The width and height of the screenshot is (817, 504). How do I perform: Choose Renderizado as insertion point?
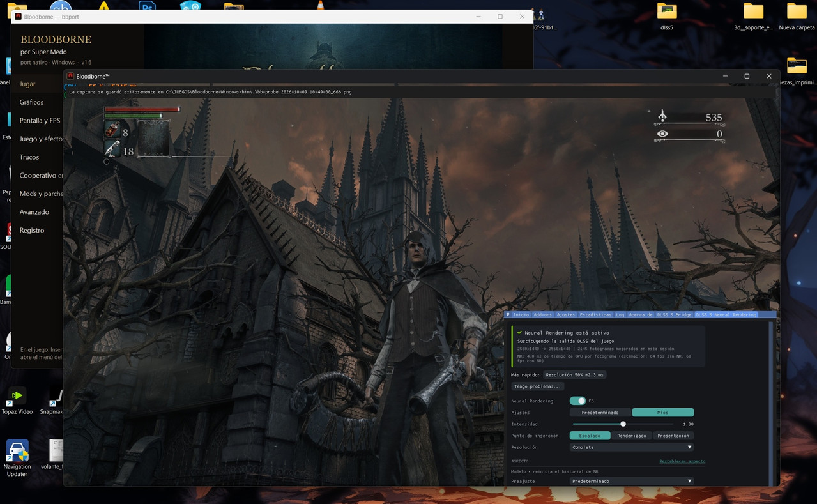coord(632,436)
